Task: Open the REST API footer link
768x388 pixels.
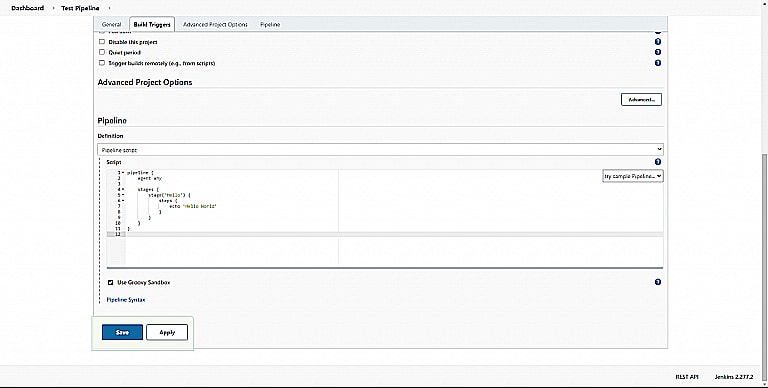Action: (687, 377)
